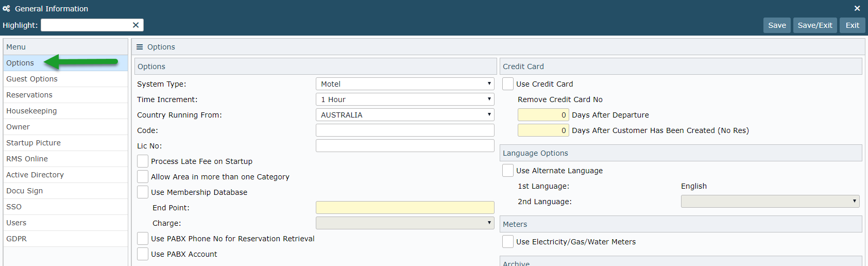Select Guest Options in the menu
The height and width of the screenshot is (266, 868).
[32, 79]
